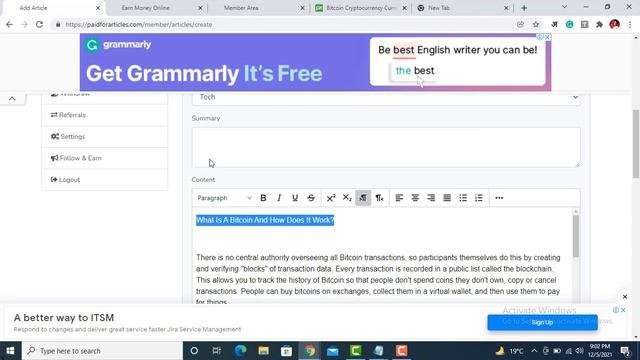Click the superscript icon
The image size is (640, 360).
331,198
